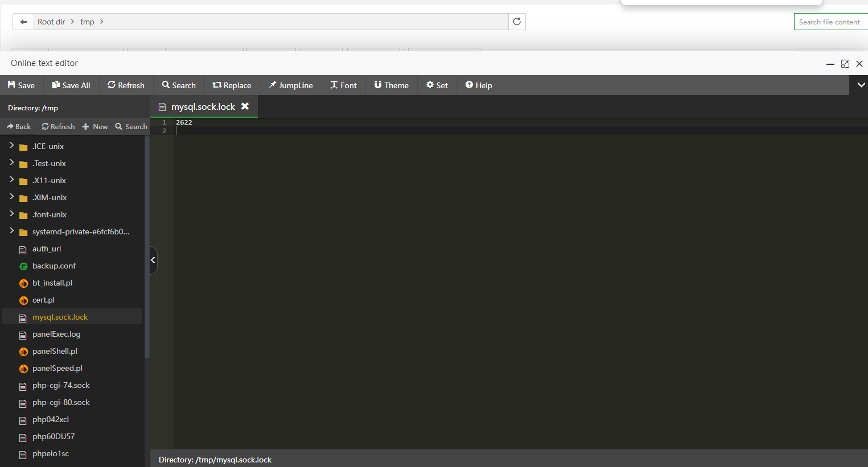This screenshot has width=868, height=467.
Task: Click the .X11-unix folder icon
Action: tap(23, 181)
